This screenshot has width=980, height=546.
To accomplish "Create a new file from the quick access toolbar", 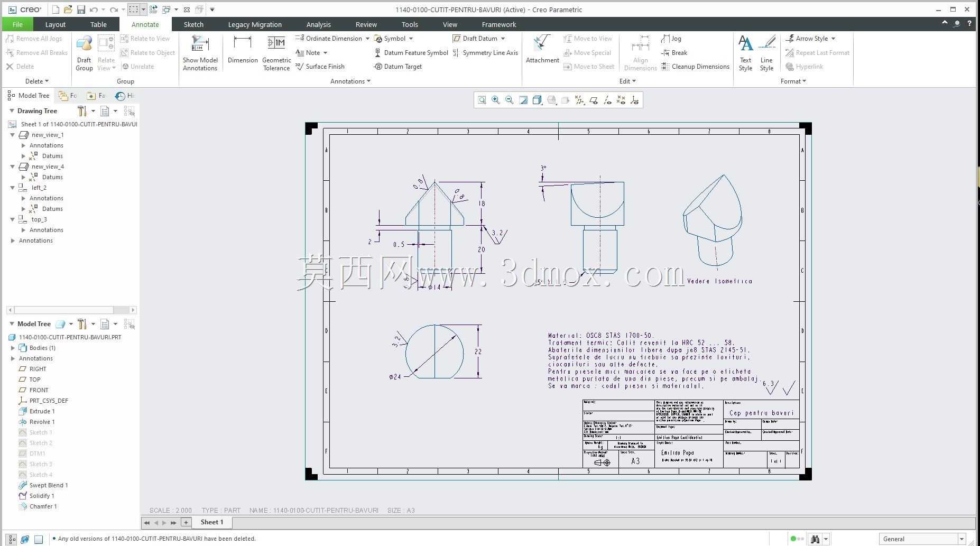I will point(56,10).
